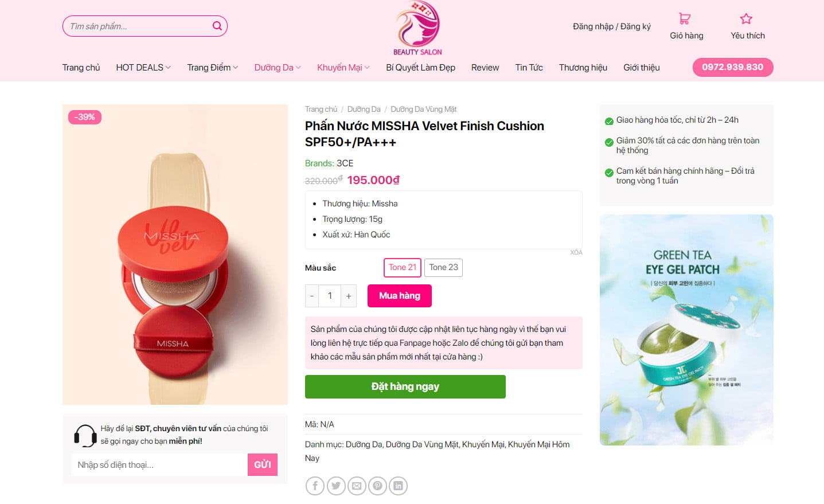Select the Tone 21 color option

(403, 267)
